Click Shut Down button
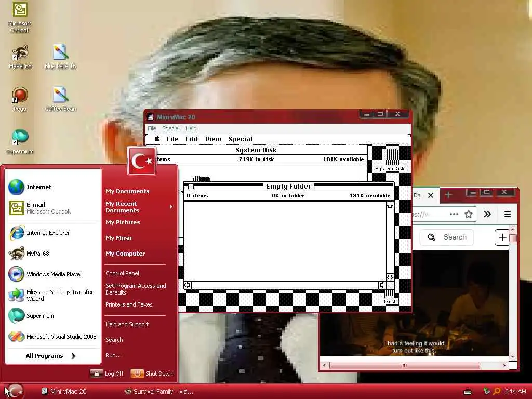The image size is (532, 399). 152,373
